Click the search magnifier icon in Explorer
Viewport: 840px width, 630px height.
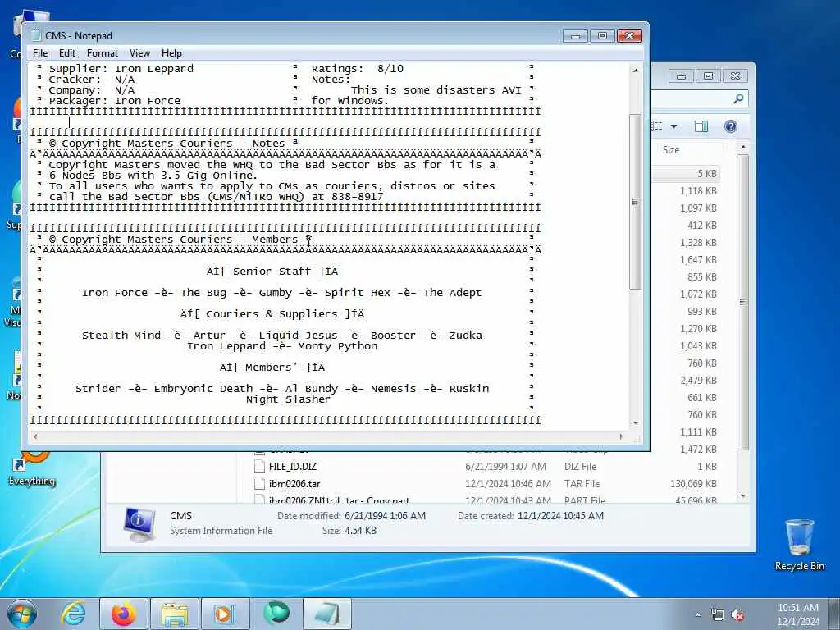pos(738,98)
